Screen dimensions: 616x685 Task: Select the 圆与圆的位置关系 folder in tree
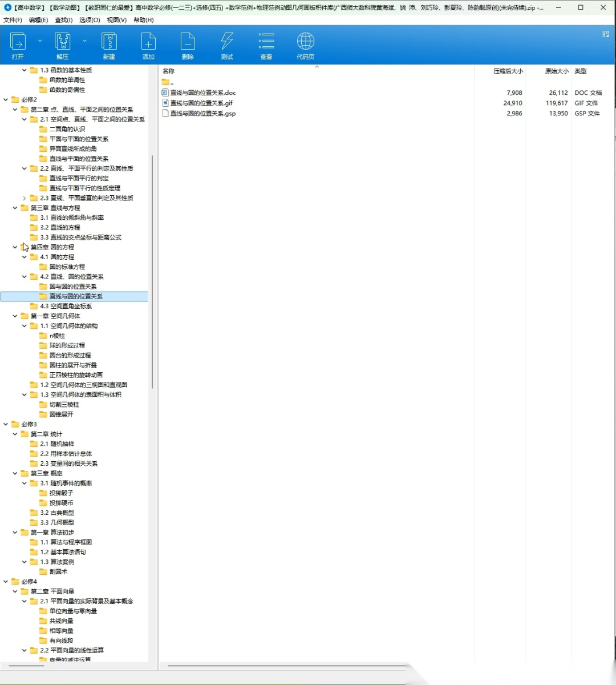coord(73,287)
